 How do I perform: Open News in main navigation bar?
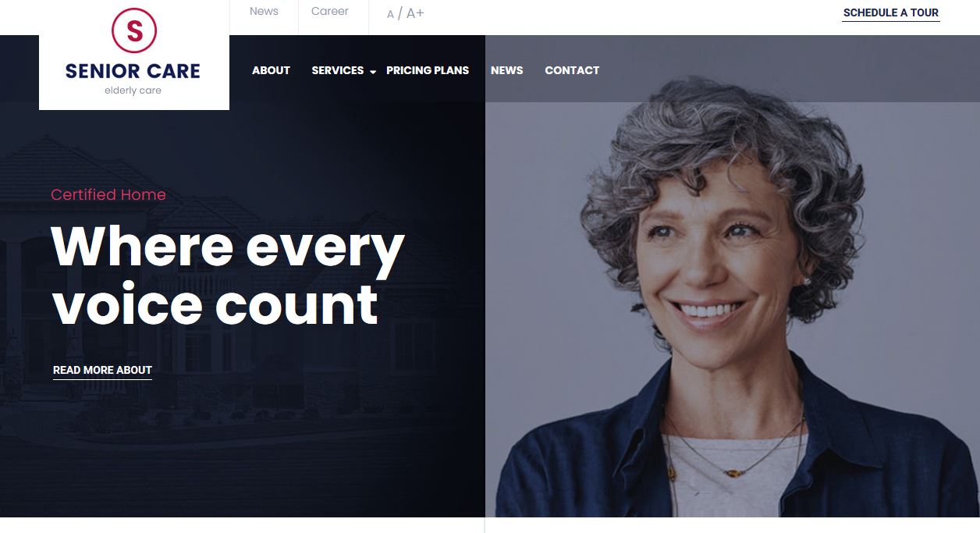tap(506, 70)
